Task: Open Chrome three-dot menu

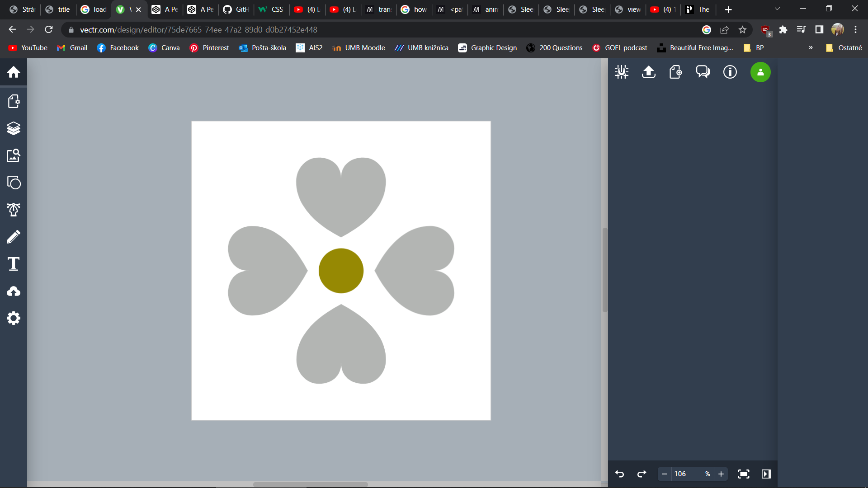Action: click(855, 30)
